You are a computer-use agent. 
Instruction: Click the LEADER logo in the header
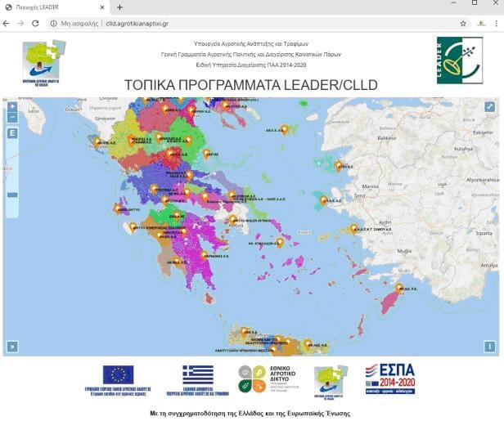click(453, 60)
